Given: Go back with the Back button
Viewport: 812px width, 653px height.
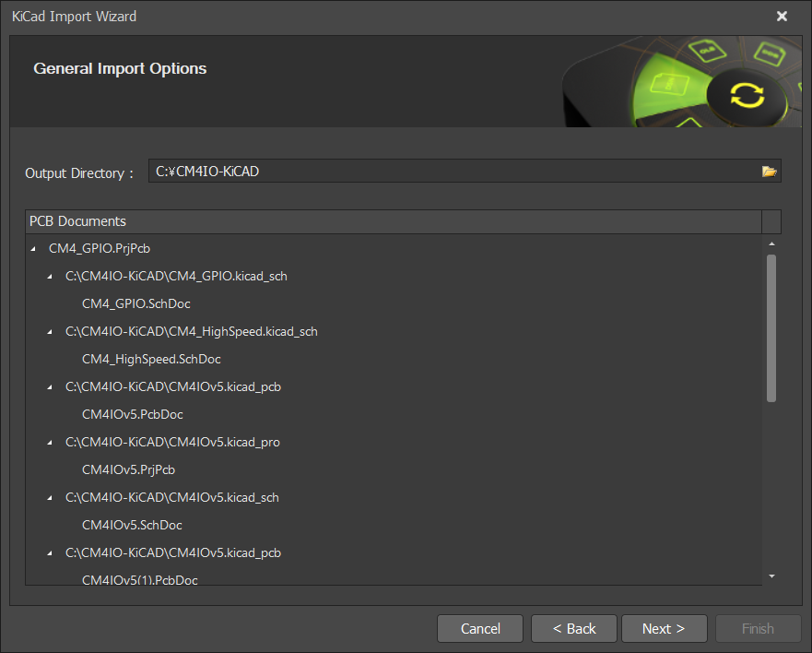Looking at the screenshot, I should pyautogui.click(x=573, y=628).
